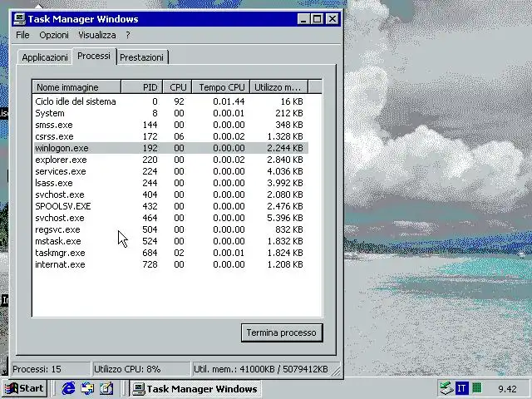
Task: Launch Internet Explorer from quick launch
Action: pos(68,388)
